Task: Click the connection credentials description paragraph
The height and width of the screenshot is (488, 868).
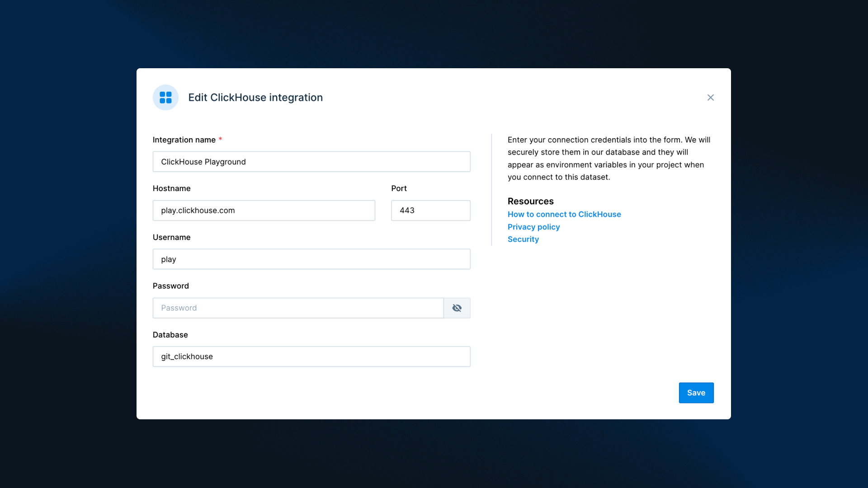Action: pyautogui.click(x=609, y=158)
